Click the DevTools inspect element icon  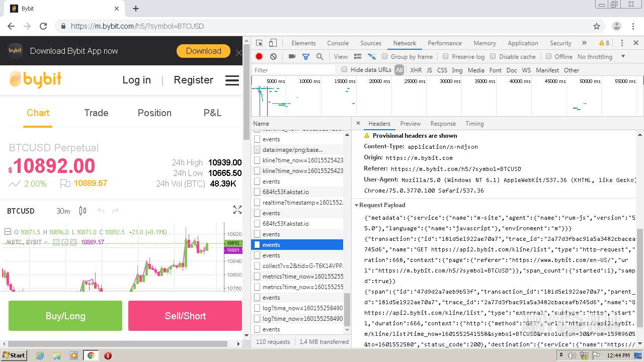pos(259,43)
